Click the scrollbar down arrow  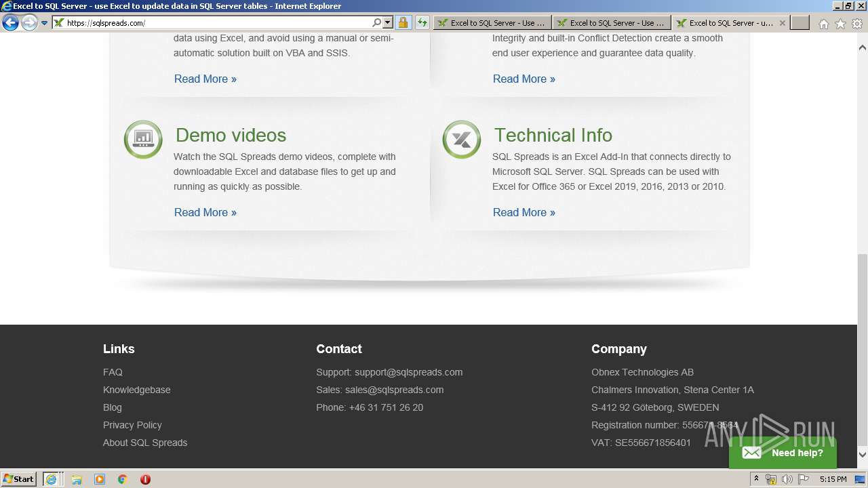(x=863, y=455)
